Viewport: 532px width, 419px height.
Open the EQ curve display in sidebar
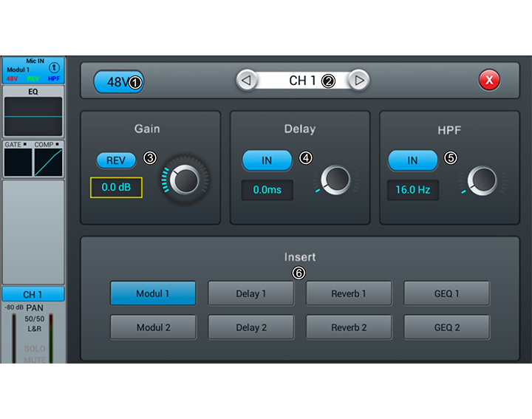point(33,116)
